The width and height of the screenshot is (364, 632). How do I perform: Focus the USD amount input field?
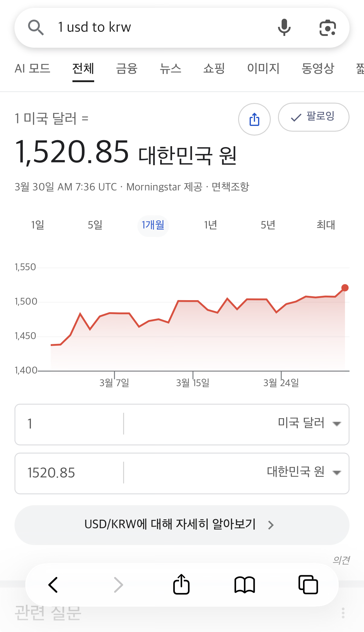point(69,424)
